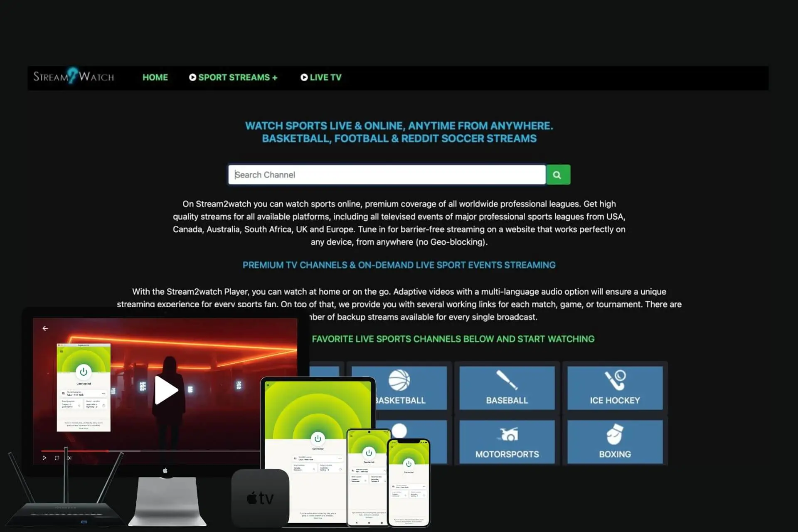The width and height of the screenshot is (798, 532).
Task: Click the Boxing sport category icon
Action: (x=615, y=442)
